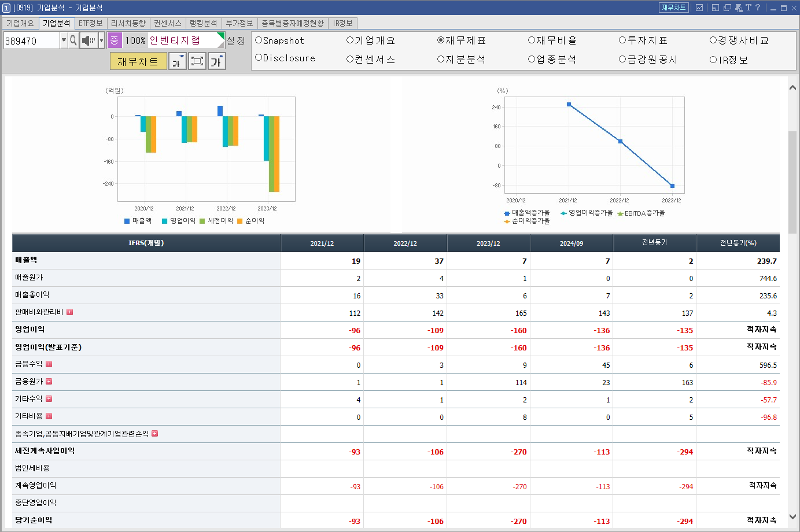Click the stock search magnifier icon
Screen dimensions: 800x532
[x=73, y=40]
